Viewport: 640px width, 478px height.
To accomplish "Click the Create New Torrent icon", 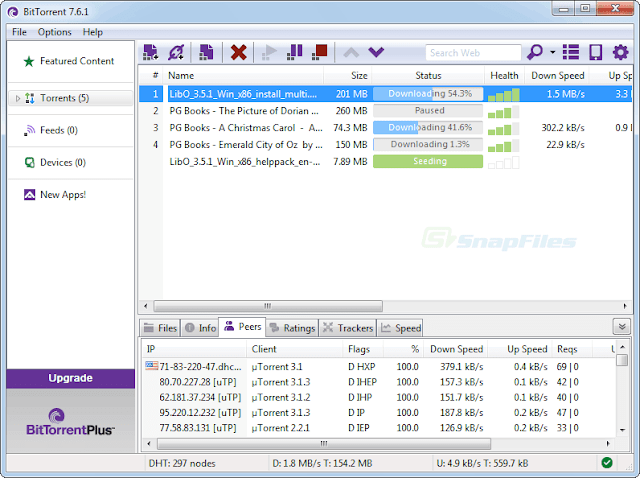I will click(206, 52).
